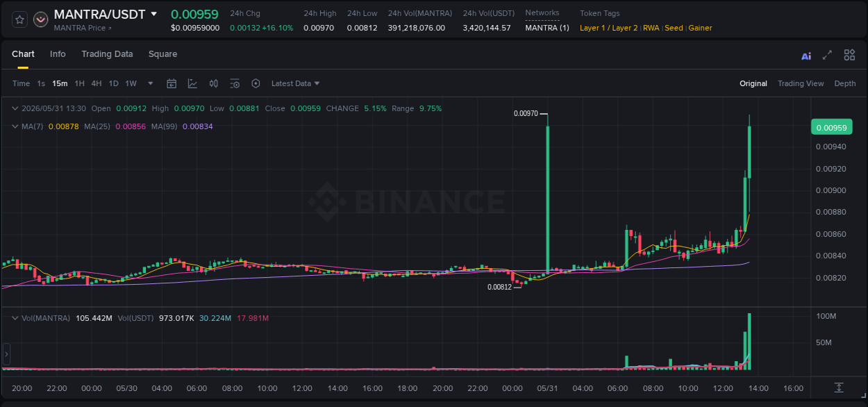The width and height of the screenshot is (868, 407).
Task: Click the Vol(MANTRA) value 105.442M
Action: (94, 318)
